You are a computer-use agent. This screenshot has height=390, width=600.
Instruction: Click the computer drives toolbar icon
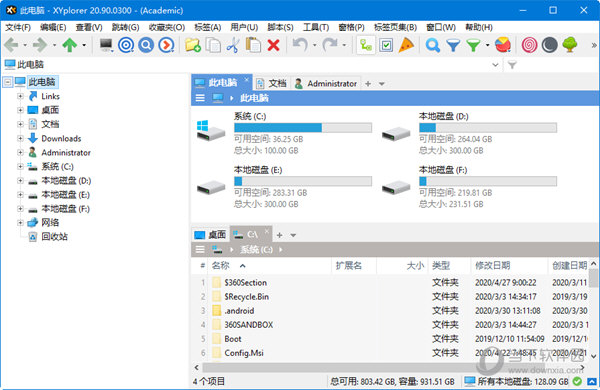(x=106, y=45)
